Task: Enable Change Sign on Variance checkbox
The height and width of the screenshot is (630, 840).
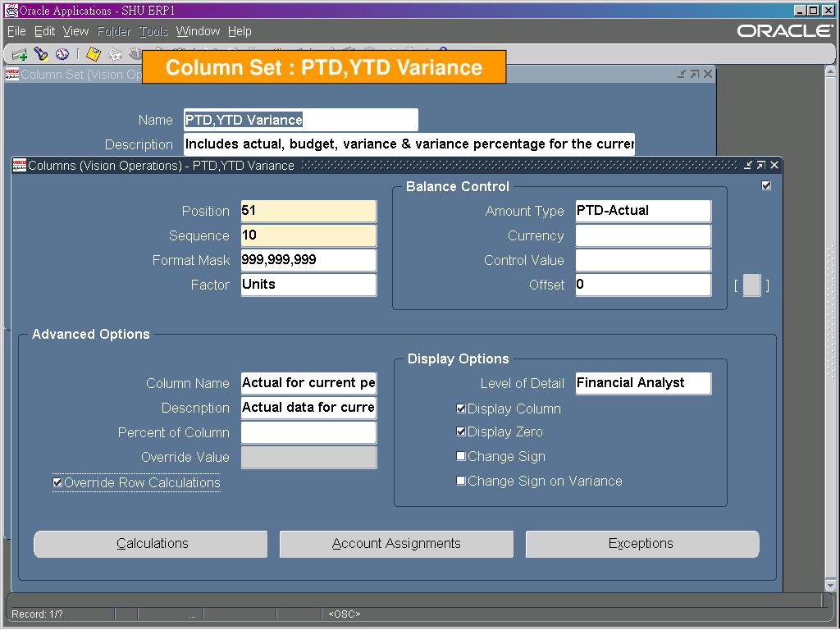Action: (x=461, y=481)
